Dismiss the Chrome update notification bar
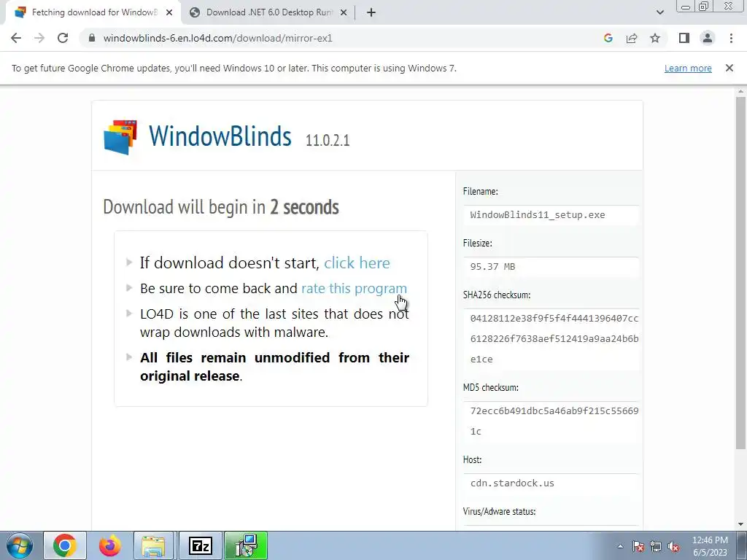 click(729, 68)
